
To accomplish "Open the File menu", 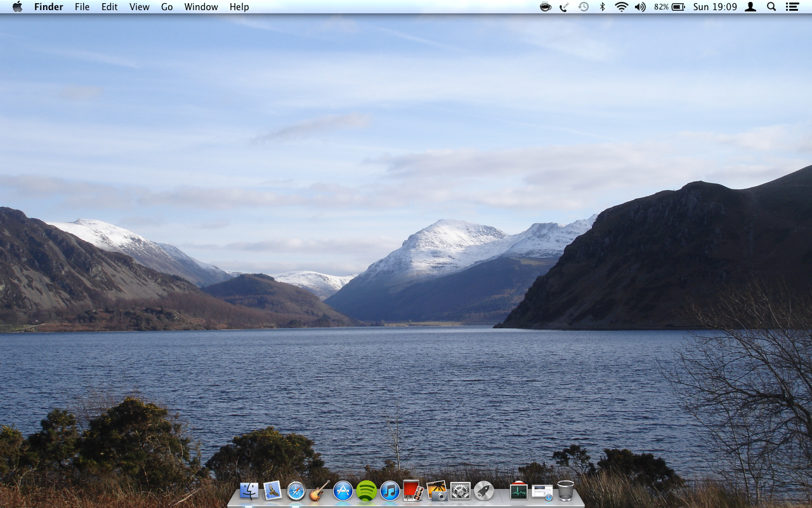I will pyautogui.click(x=82, y=7).
